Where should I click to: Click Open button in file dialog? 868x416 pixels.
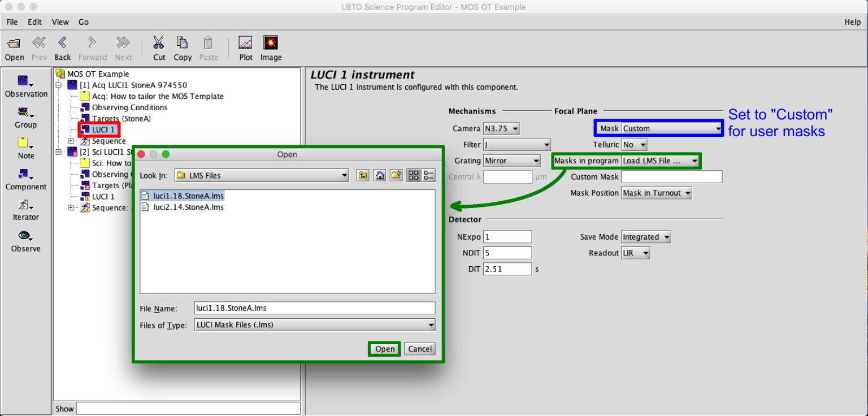(x=385, y=349)
